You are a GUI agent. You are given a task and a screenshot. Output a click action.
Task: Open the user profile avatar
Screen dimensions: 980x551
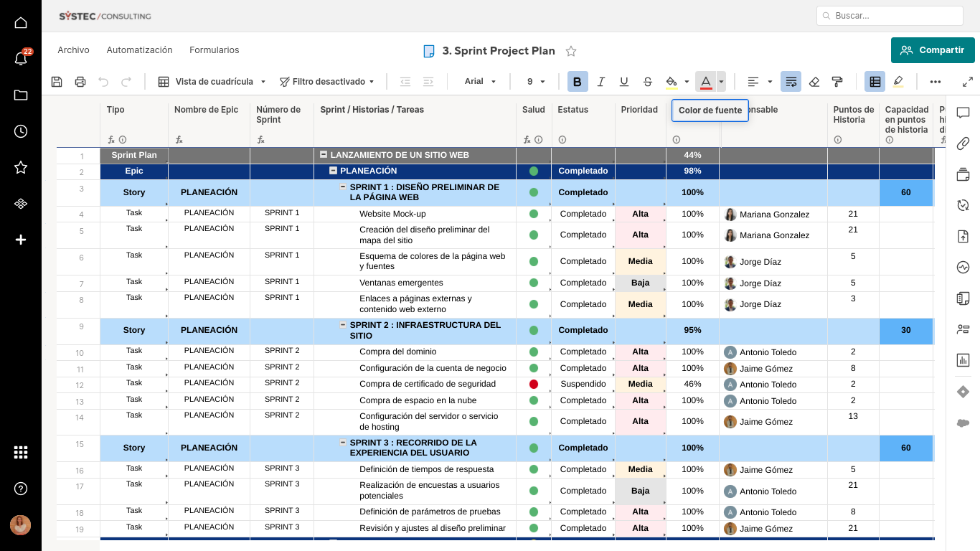[20, 524]
